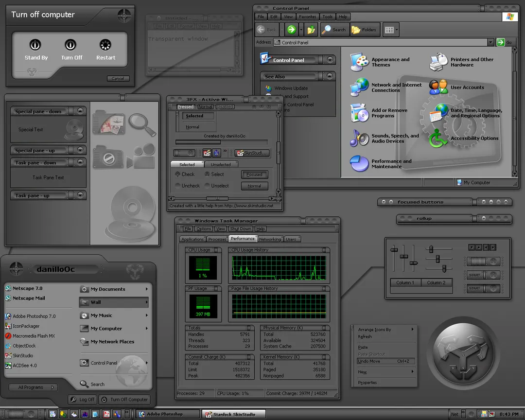Switch to the Networking tab in Task Manager
The height and width of the screenshot is (420, 525).
click(x=270, y=239)
